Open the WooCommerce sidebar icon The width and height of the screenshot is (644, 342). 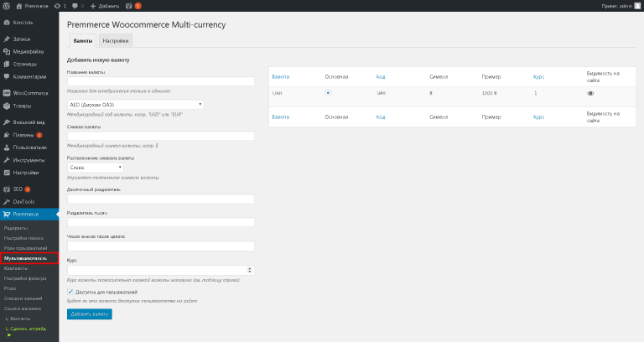click(6, 93)
